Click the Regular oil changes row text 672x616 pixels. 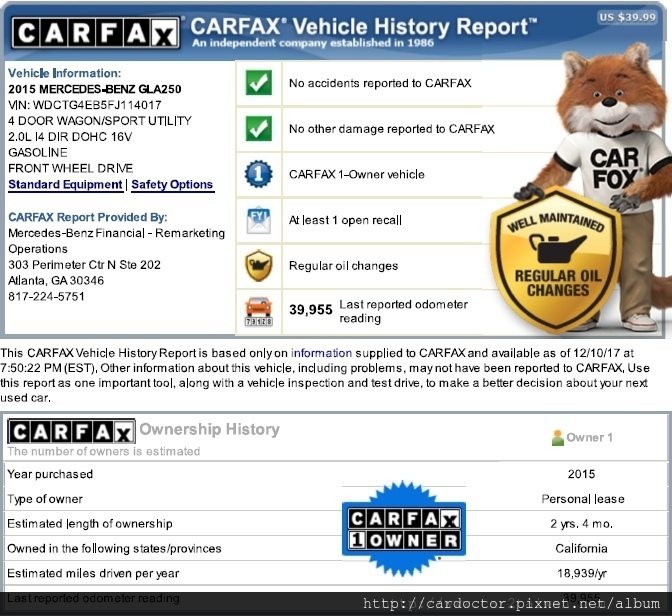343,266
